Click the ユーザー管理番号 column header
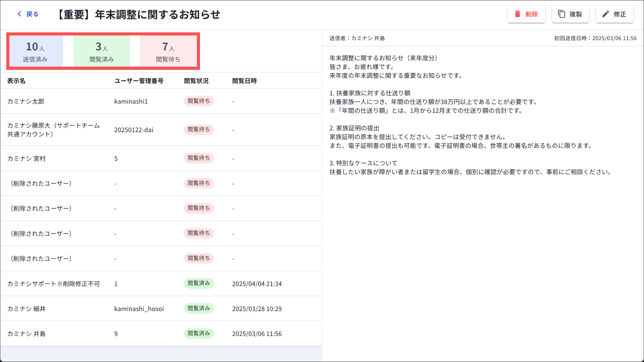Screen dimensions: 644x362 [x=139, y=81]
